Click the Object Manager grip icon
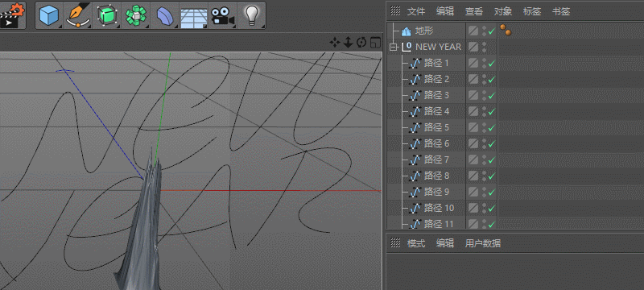The width and height of the screenshot is (644, 290). [x=395, y=11]
